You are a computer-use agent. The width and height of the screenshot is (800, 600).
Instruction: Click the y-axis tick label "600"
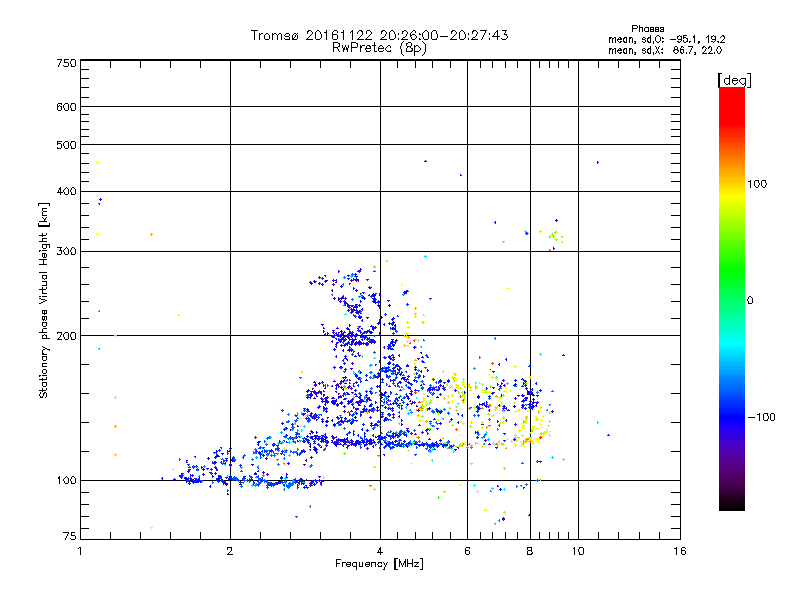click(67, 107)
